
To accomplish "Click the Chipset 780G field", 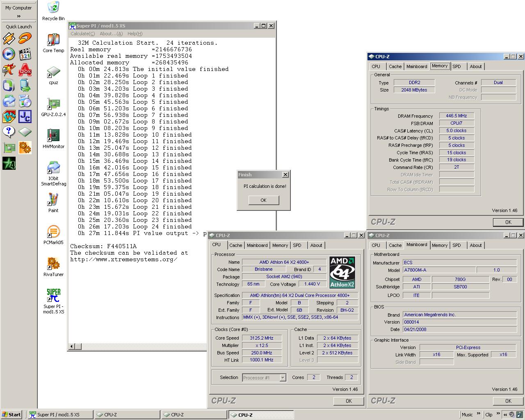I will click(460, 279).
